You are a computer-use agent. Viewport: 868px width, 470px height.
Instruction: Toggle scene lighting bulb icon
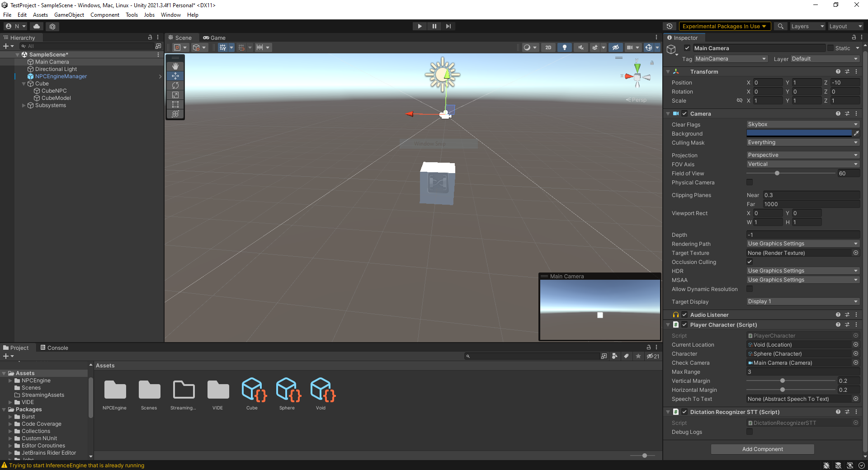[564, 47]
